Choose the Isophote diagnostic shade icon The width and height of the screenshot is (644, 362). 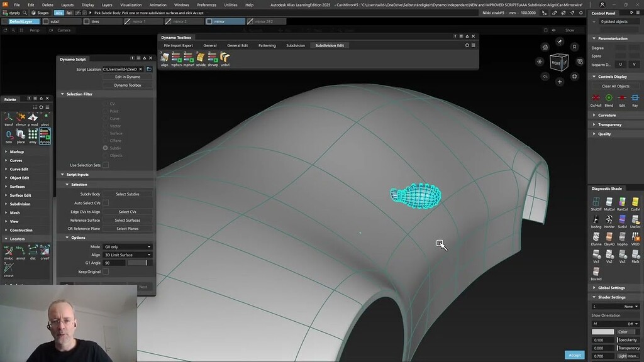[x=623, y=236]
